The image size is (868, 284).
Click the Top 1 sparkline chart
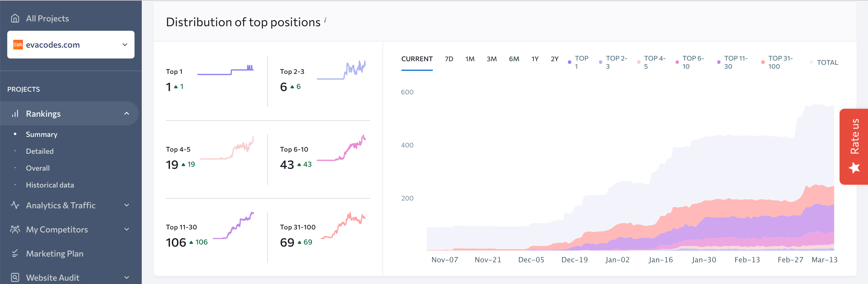225,69
